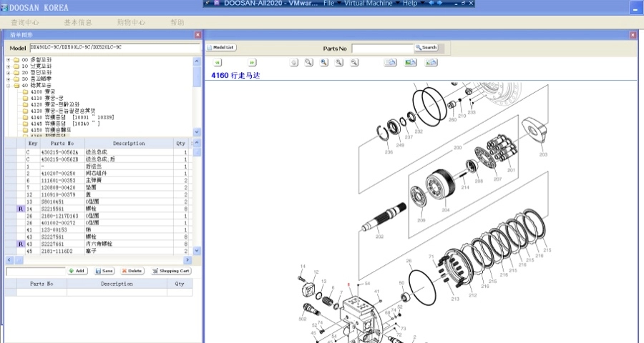This screenshot has width=644, height=343.
Task: Open the 购物中心 menu
Action: [131, 22]
